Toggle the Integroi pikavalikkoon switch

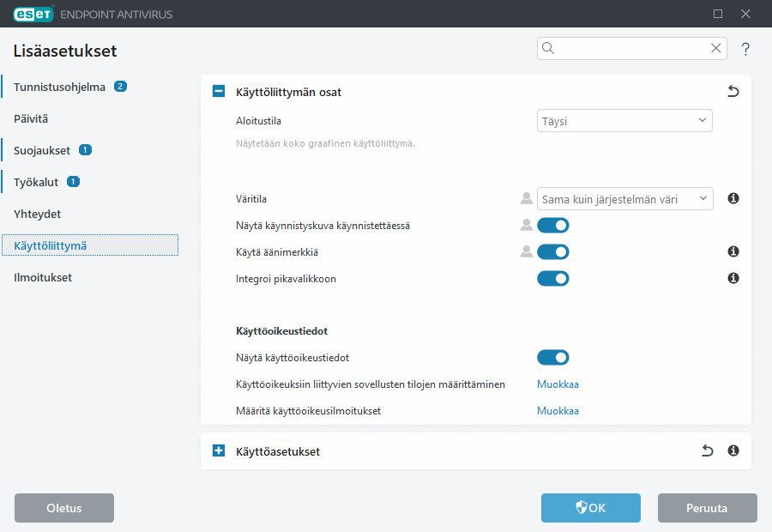tap(552, 278)
